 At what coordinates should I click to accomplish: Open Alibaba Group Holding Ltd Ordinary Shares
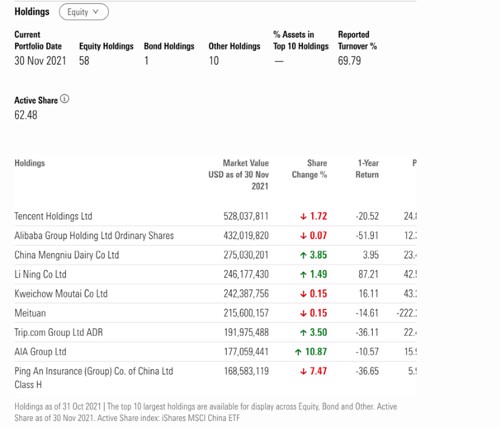pyautogui.click(x=94, y=235)
